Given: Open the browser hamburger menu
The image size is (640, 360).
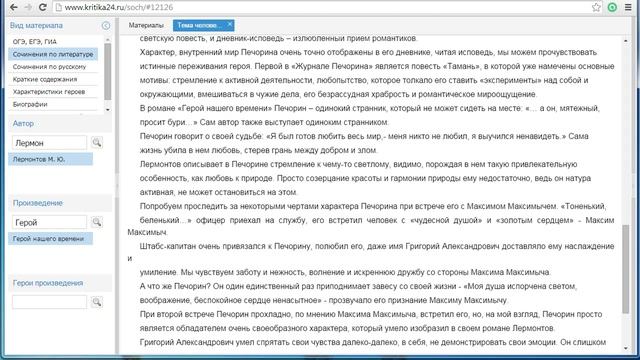Looking at the screenshot, I should (628, 7).
